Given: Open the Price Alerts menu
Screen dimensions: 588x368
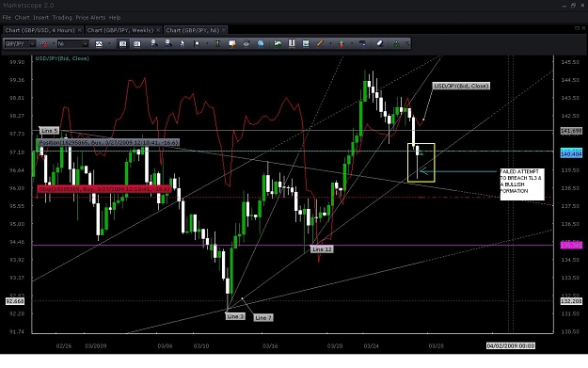Looking at the screenshot, I should 90,18.
